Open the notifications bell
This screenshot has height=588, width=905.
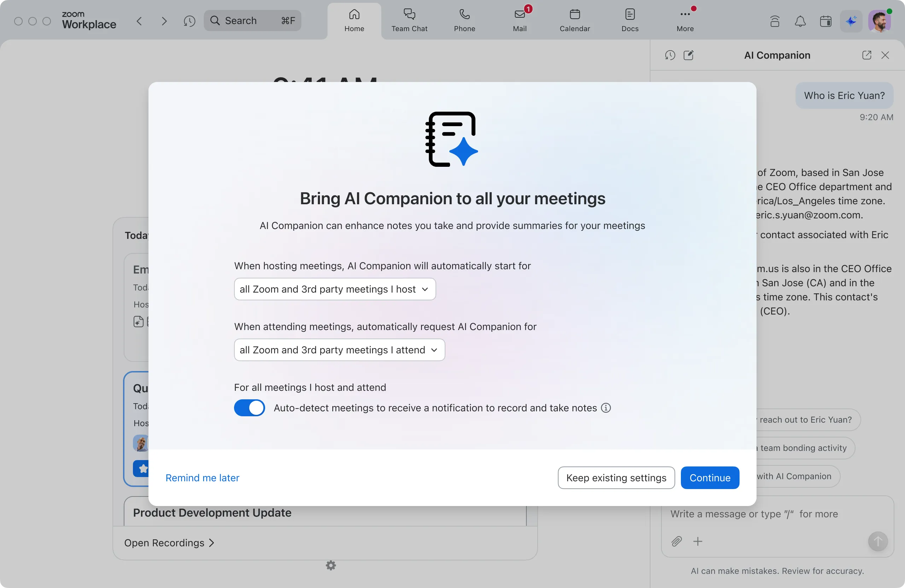coord(800,21)
